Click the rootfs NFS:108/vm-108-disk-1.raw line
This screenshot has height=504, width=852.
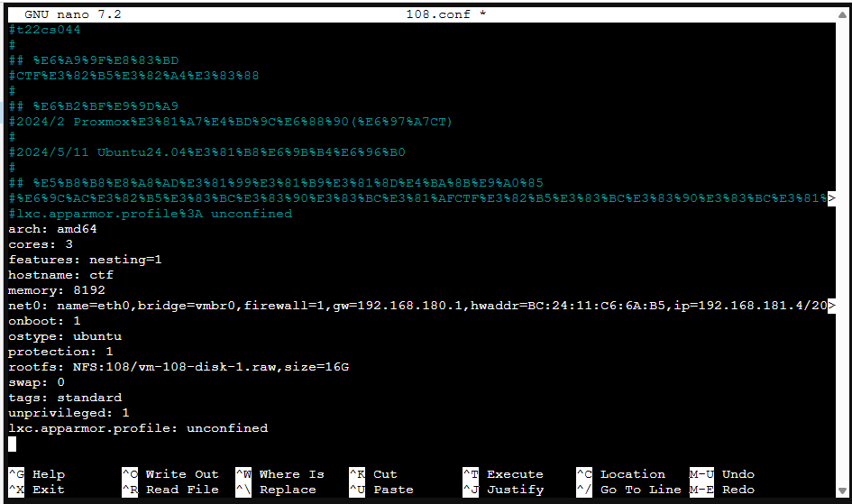pyautogui.click(x=179, y=367)
